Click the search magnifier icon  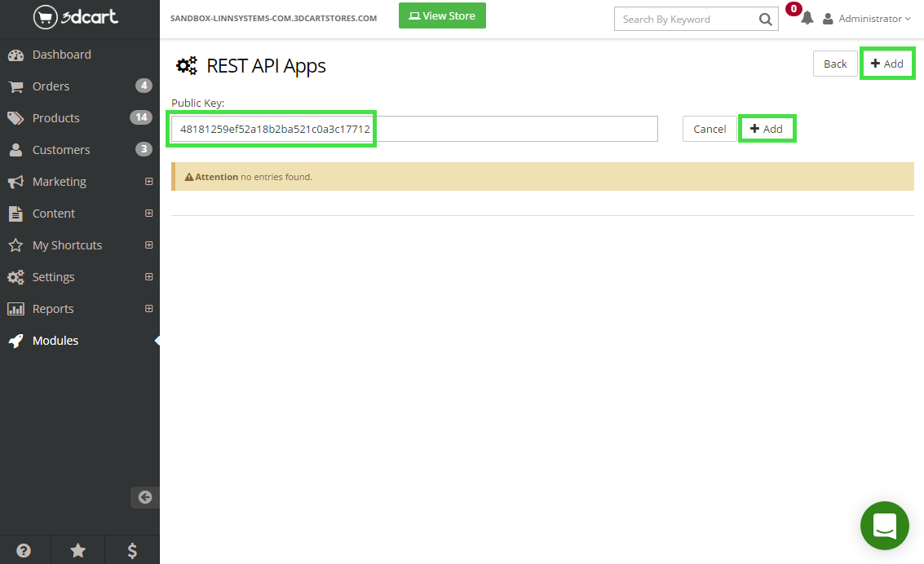[x=765, y=20]
